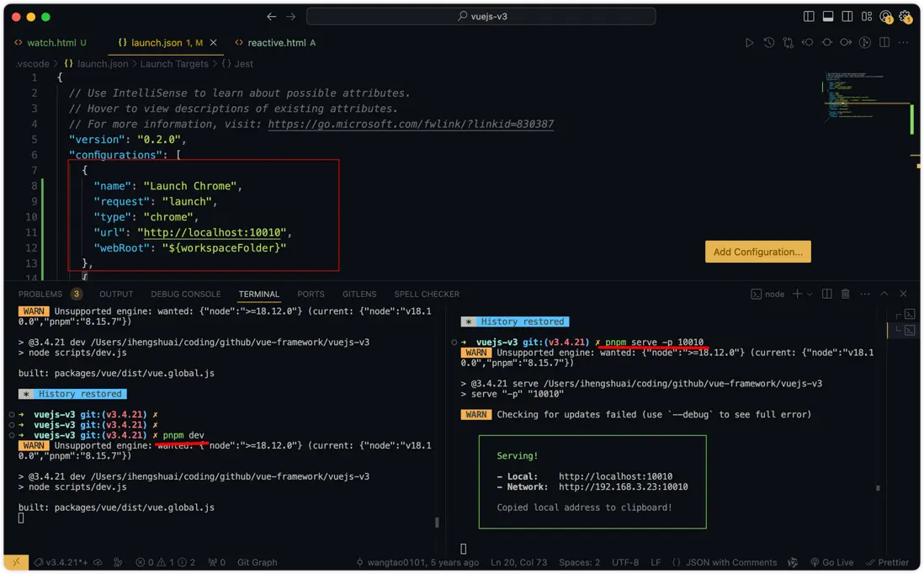Open errors and warnings status counter

[166, 563]
